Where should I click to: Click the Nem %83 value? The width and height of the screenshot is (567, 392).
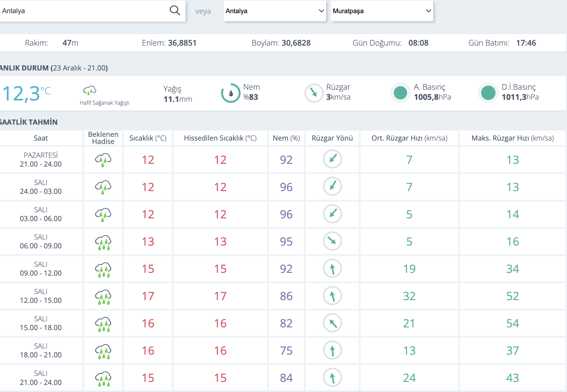(251, 97)
